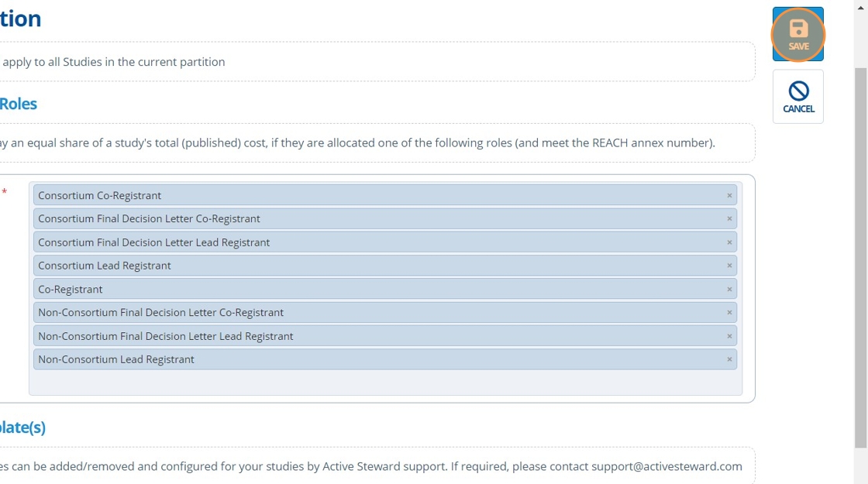Remove Non-Consortium Final Decision Letter Co-Registrant tag
Viewport: 868px width, 484px height.
[729, 313]
